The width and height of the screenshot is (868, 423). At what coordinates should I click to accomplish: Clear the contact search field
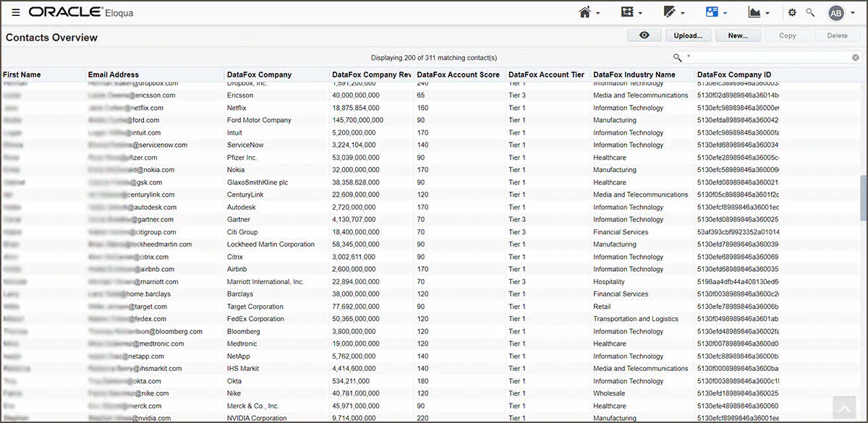[x=856, y=57]
